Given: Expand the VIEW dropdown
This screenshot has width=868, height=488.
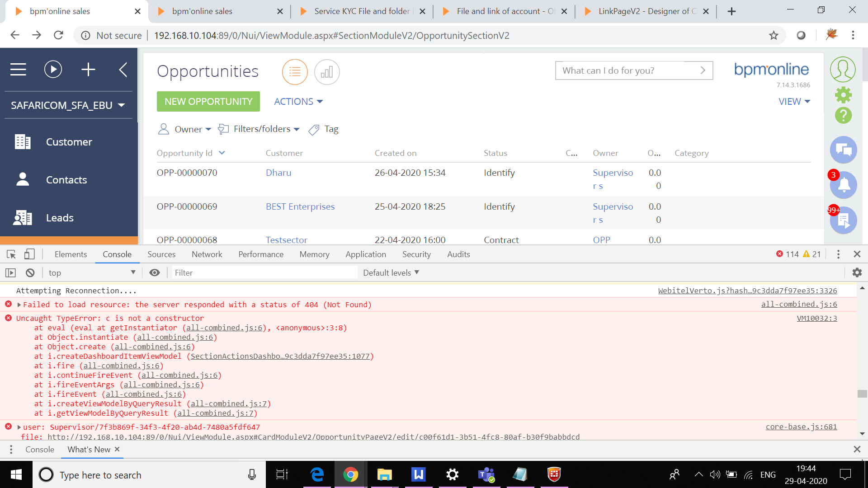Looking at the screenshot, I should 794,102.
